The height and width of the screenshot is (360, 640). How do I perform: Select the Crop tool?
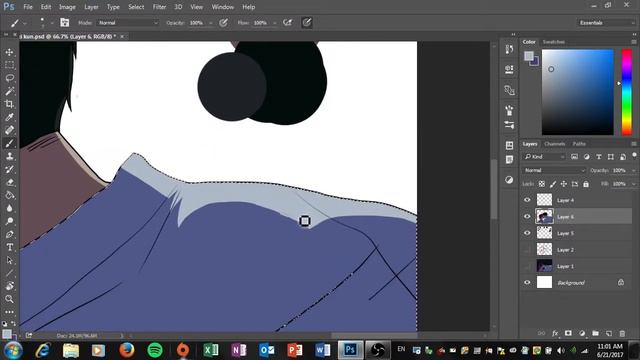point(9,104)
